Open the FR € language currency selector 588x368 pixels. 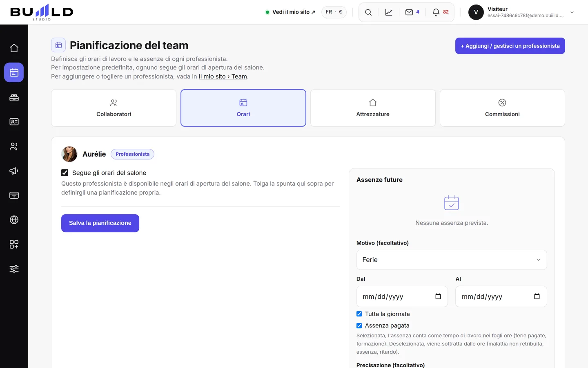point(334,12)
